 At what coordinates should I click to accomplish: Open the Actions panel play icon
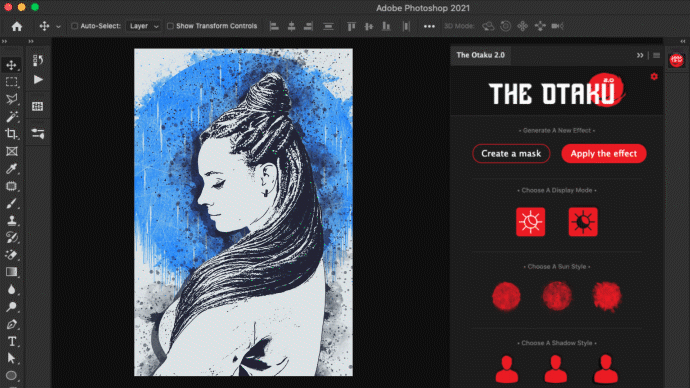click(x=38, y=80)
